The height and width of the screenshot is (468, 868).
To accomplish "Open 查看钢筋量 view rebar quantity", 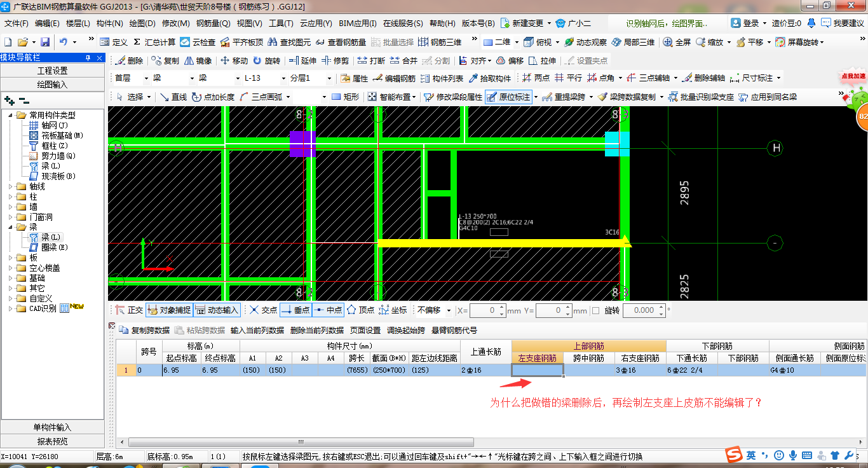I will click(x=341, y=42).
